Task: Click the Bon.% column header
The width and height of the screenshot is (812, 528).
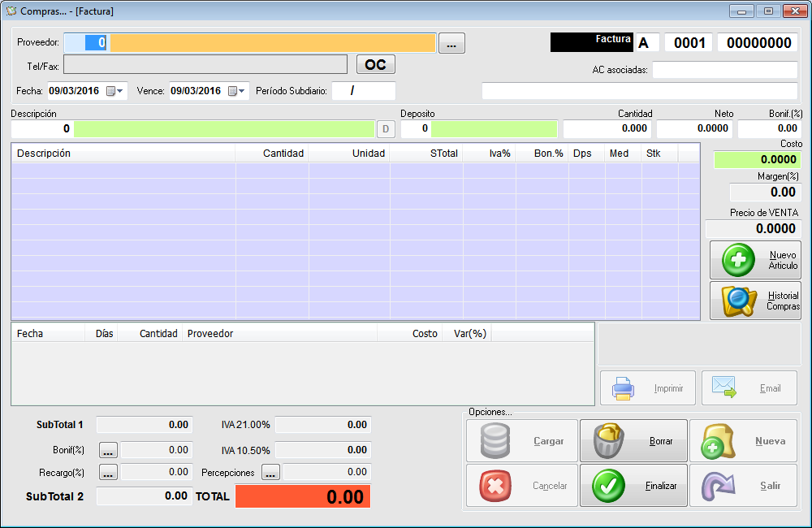Action: coord(542,154)
